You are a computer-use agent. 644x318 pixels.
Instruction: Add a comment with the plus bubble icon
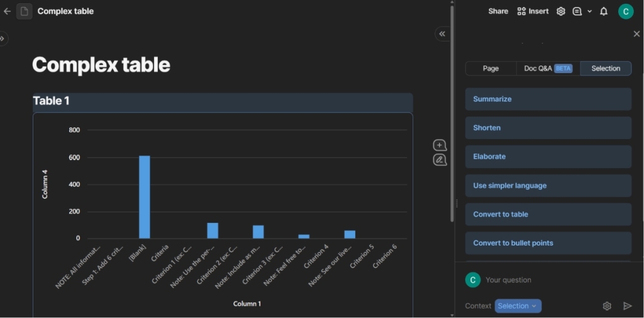(440, 145)
